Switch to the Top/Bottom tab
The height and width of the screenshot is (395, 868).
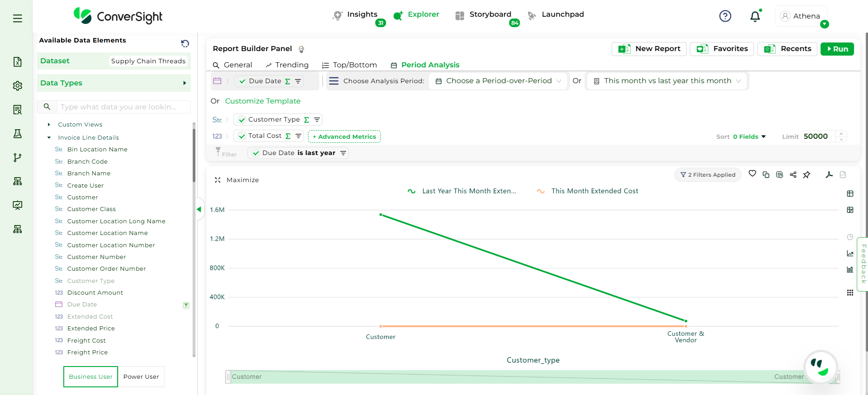tap(349, 65)
